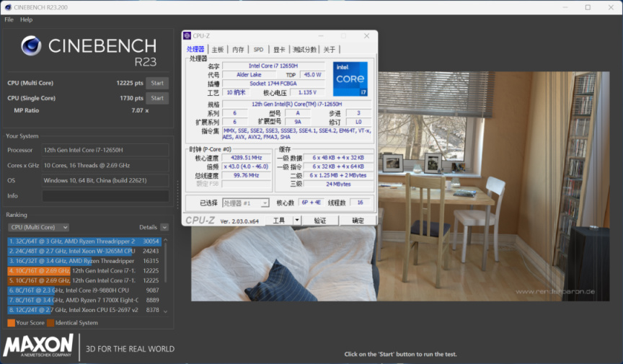Click the Intel Core i7 12650H name field
623x364 pixels.
pos(273,66)
